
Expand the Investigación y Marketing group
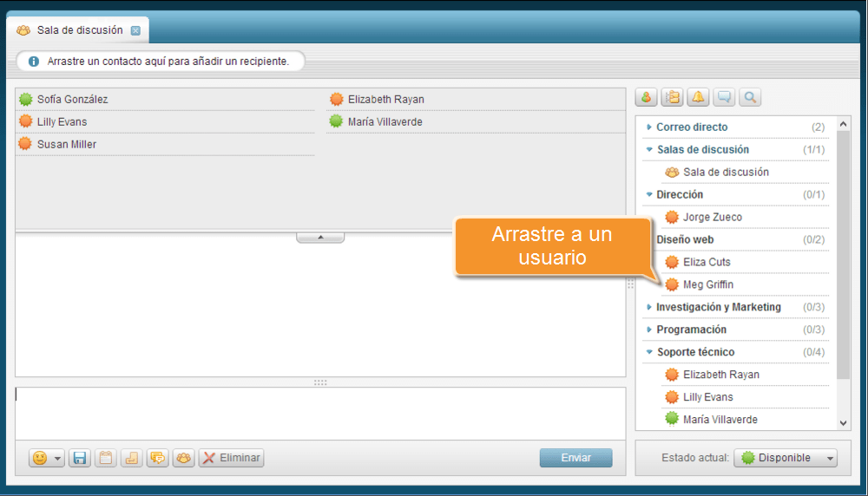[648, 307]
